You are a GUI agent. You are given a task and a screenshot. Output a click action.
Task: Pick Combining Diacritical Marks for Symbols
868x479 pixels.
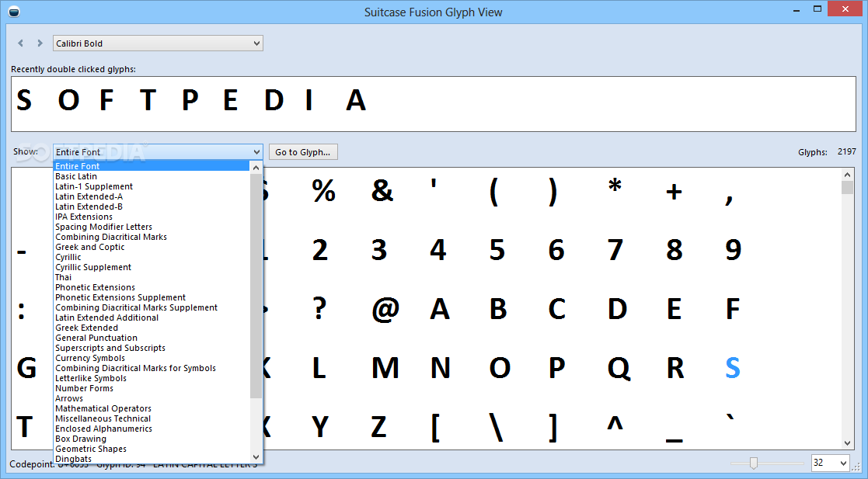coord(152,368)
